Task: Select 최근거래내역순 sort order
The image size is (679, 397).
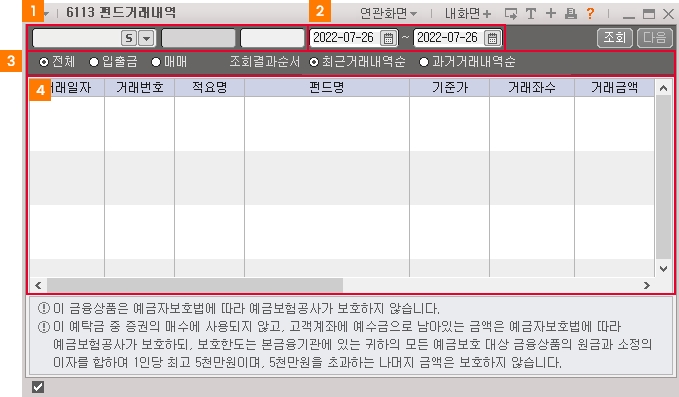Action: 314,62
